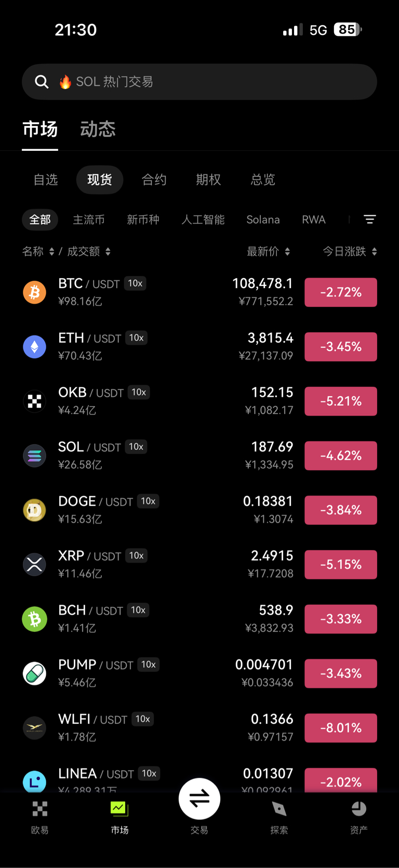Switch to the 合约 tab

154,180
